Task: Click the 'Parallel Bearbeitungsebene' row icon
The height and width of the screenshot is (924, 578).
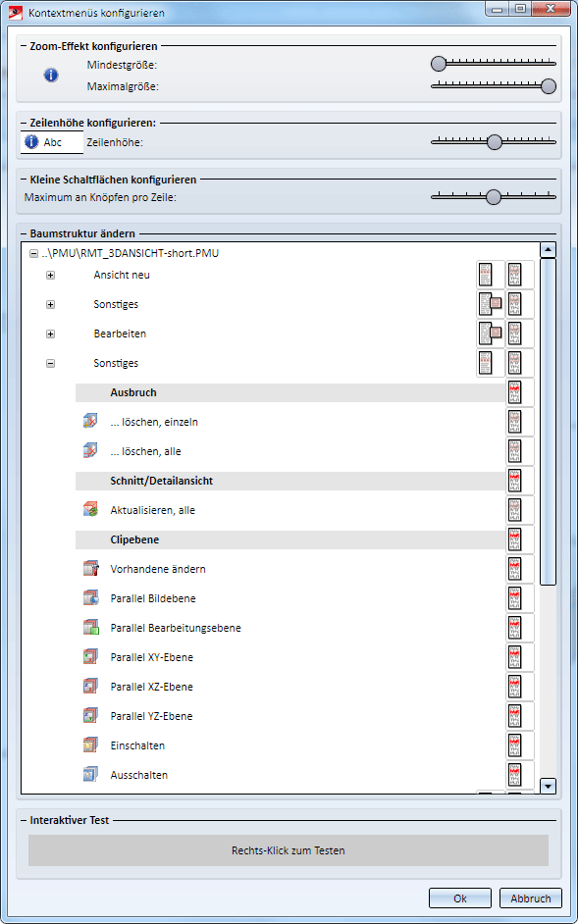Action: (89, 628)
